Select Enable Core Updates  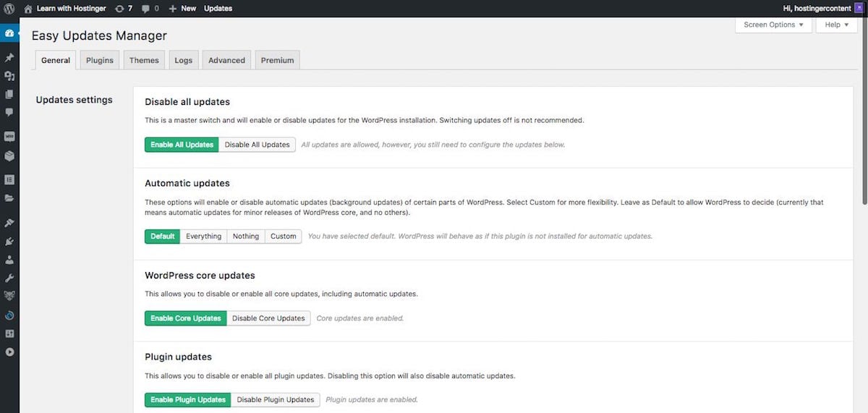pos(186,318)
